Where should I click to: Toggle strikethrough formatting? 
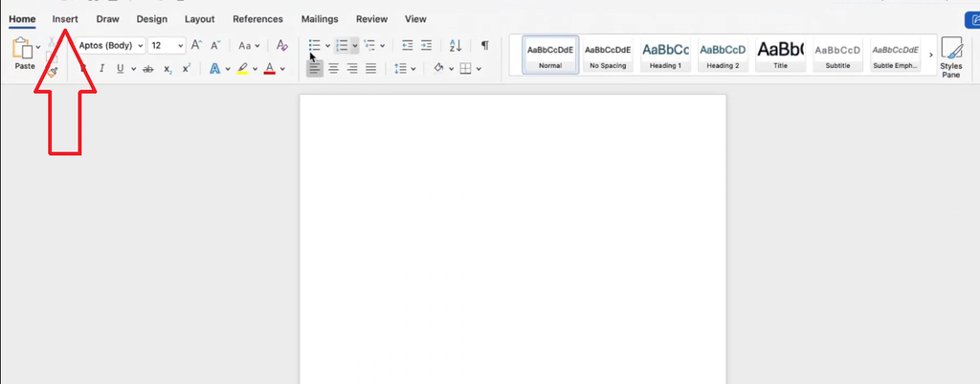point(148,69)
